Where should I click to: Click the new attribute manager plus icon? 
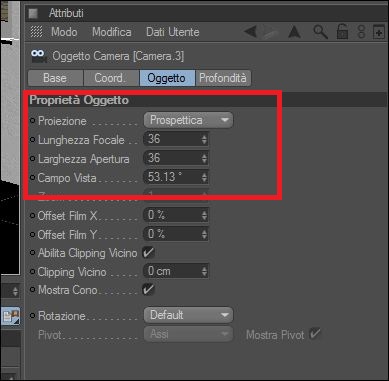(x=379, y=33)
